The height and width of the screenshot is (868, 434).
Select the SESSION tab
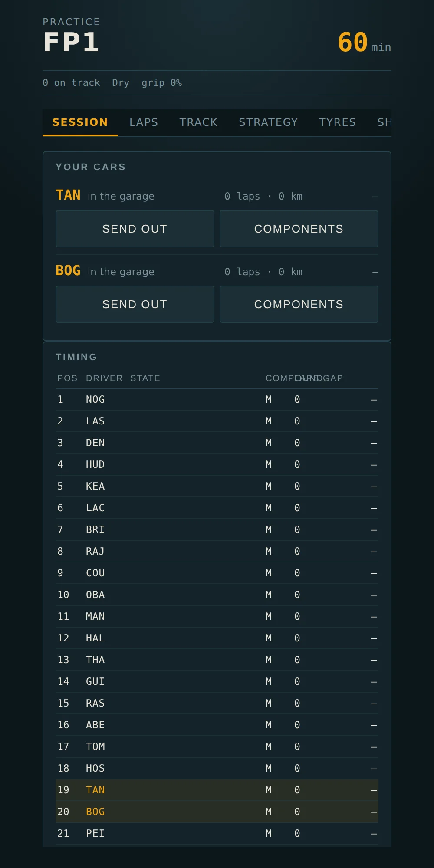[80, 122]
